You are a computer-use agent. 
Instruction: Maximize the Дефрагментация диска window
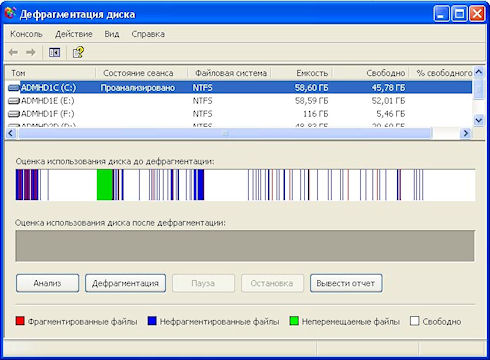tap(459, 14)
